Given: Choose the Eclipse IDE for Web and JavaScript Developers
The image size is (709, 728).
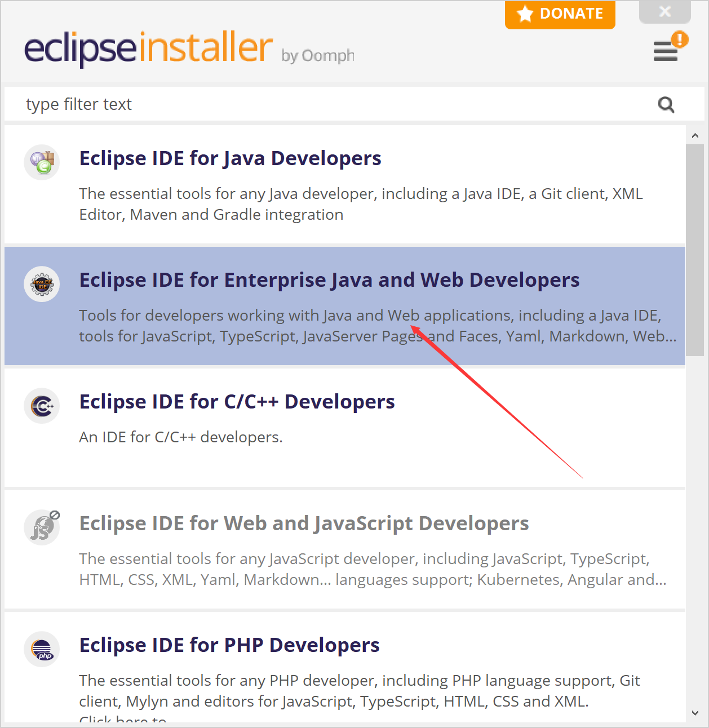Looking at the screenshot, I should pos(303,523).
